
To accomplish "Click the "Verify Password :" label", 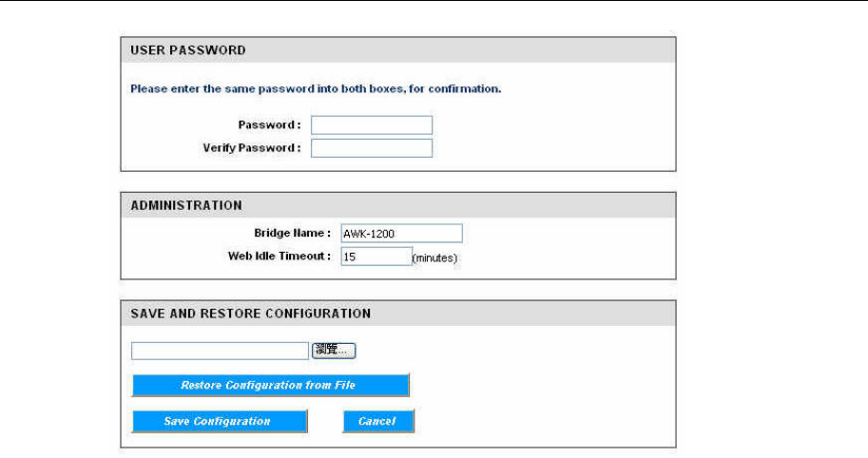I will click(252, 148).
